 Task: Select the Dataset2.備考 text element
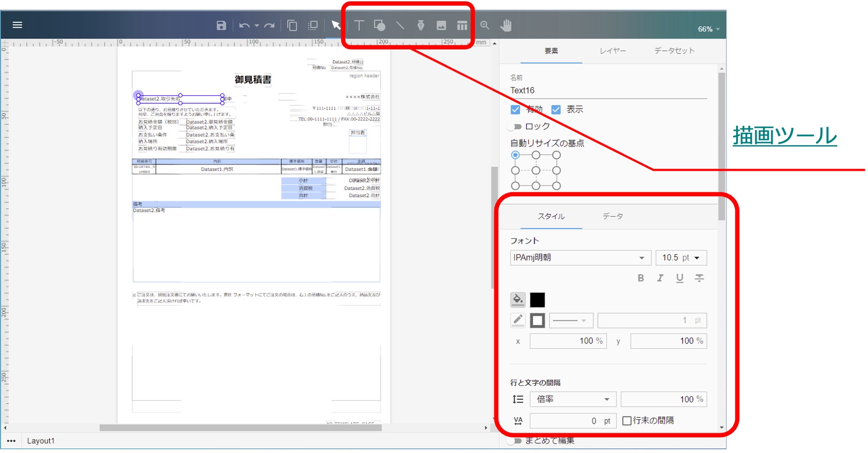(149, 210)
